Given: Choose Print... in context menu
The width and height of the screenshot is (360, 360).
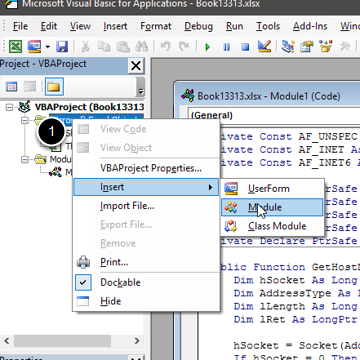Looking at the screenshot, I should (146, 262).
